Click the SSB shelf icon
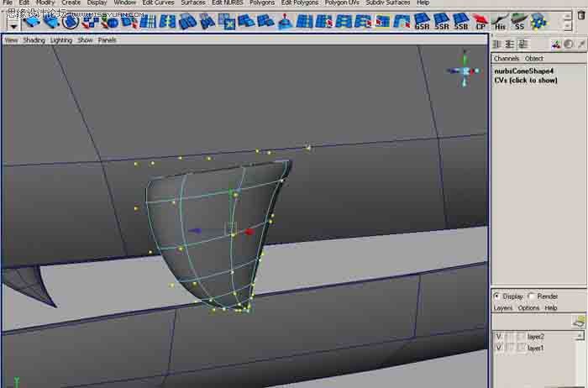Screen dimensions: 588x388 pos(460,21)
